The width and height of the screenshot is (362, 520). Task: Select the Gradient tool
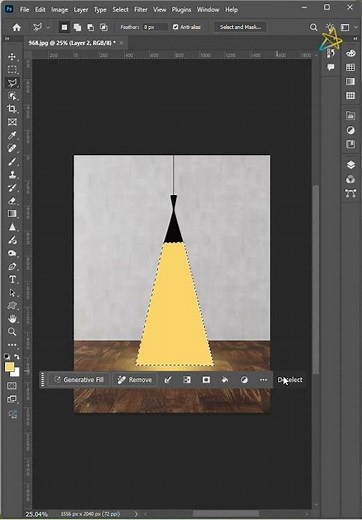pyautogui.click(x=12, y=214)
